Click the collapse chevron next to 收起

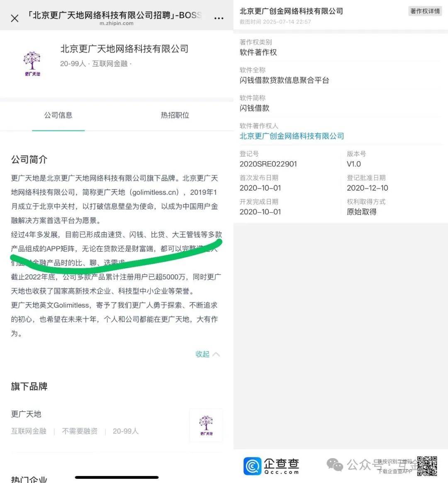tap(216, 354)
